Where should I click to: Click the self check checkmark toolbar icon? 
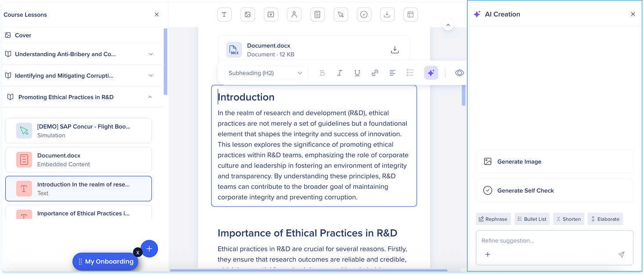point(364,14)
